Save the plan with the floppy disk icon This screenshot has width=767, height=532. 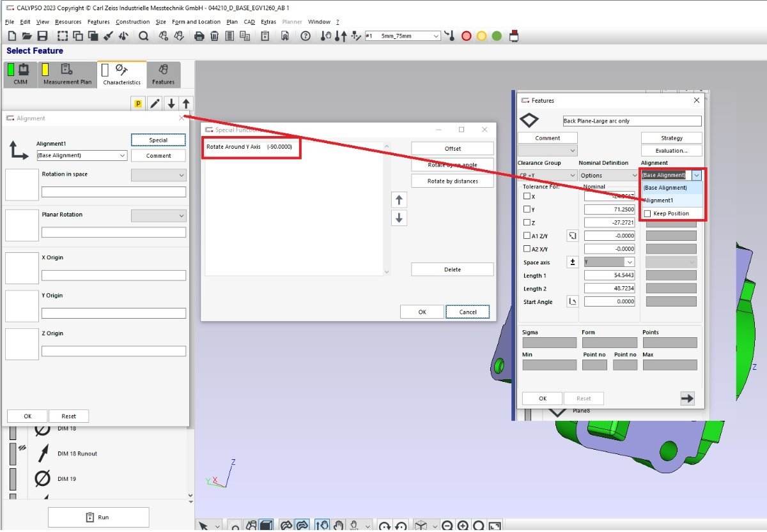tap(42, 36)
